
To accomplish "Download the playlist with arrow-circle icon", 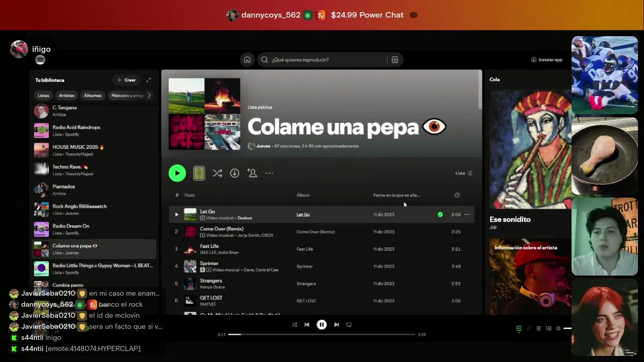I will tap(234, 173).
